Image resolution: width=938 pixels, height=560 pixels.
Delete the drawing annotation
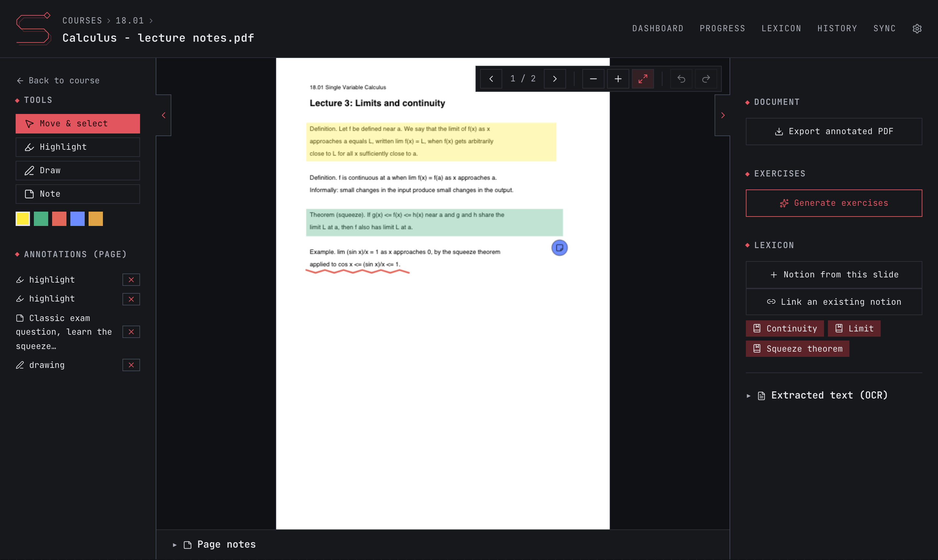[x=131, y=365]
